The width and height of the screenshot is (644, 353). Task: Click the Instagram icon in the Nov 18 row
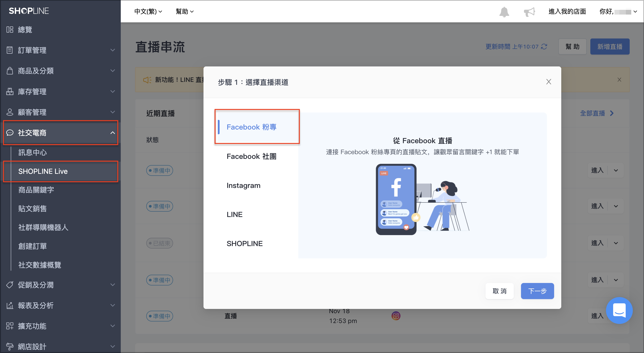(x=396, y=316)
